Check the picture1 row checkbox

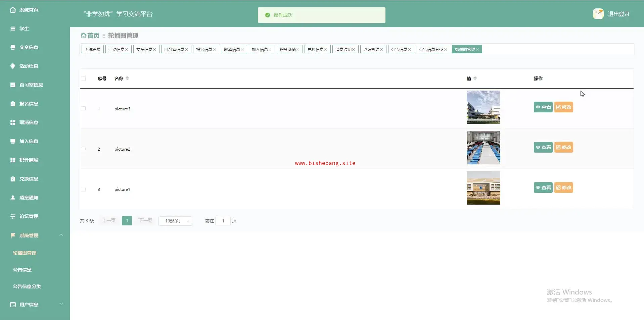click(x=83, y=189)
